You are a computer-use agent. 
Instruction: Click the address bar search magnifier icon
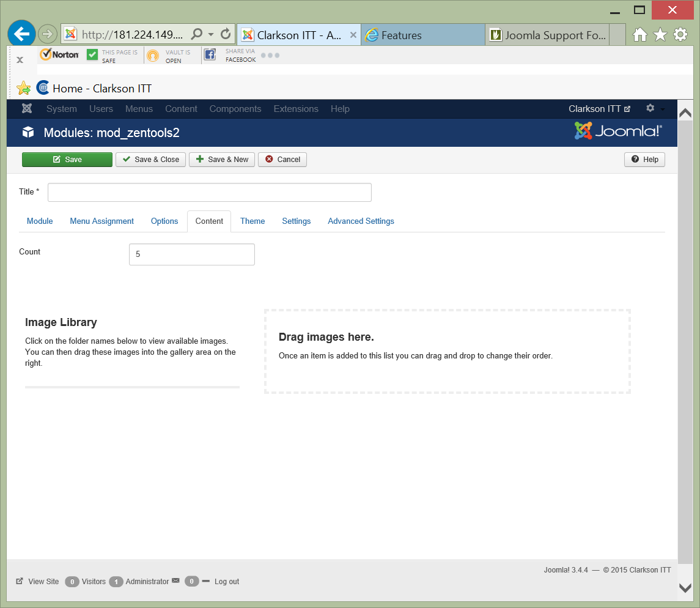coord(196,34)
